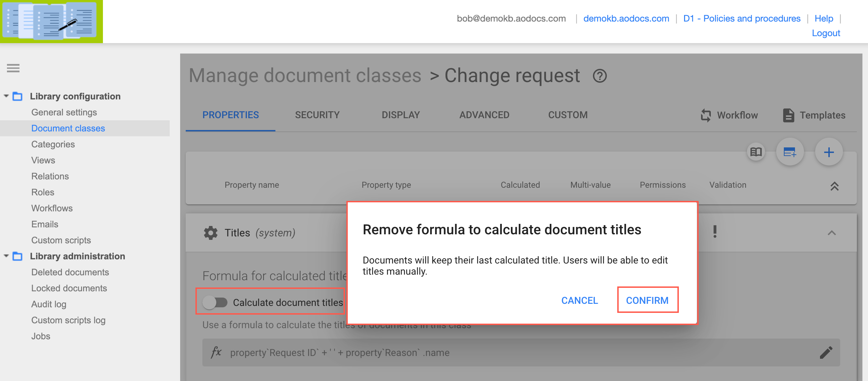Click the Logout link
The height and width of the screenshot is (381, 868).
[826, 33]
